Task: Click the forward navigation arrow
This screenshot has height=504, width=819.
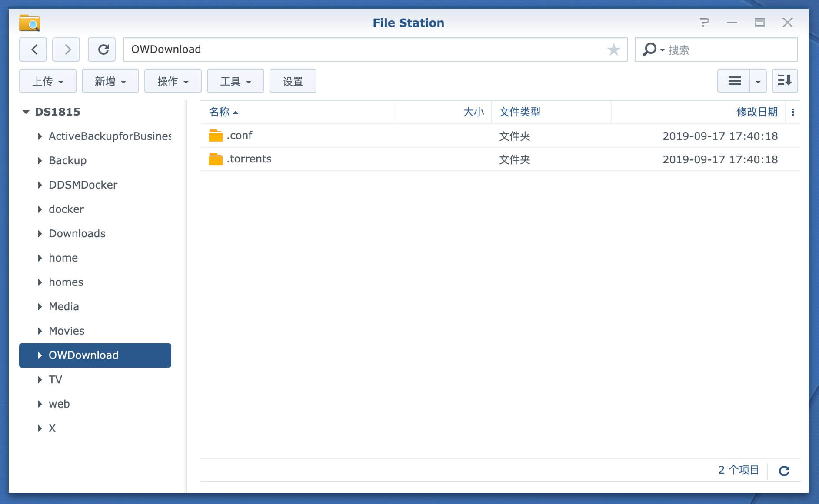Action: point(66,50)
